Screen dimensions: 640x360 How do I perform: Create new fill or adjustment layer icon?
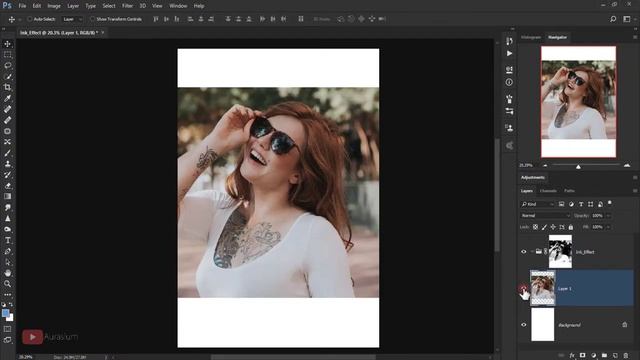[593, 356]
